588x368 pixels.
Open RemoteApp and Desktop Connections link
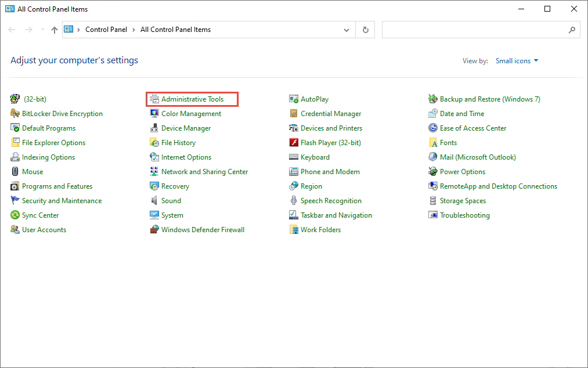[499, 186]
